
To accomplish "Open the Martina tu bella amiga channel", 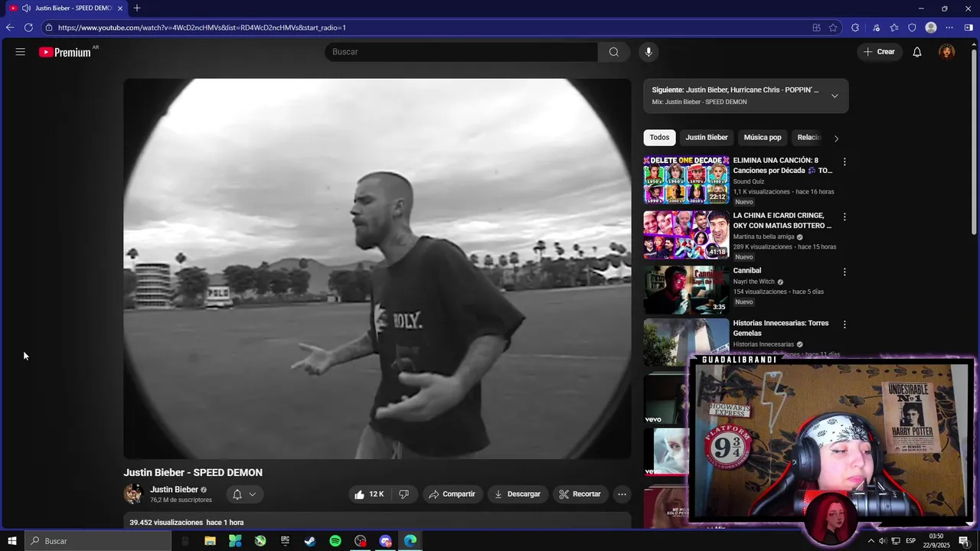I will click(x=764, y=236).
